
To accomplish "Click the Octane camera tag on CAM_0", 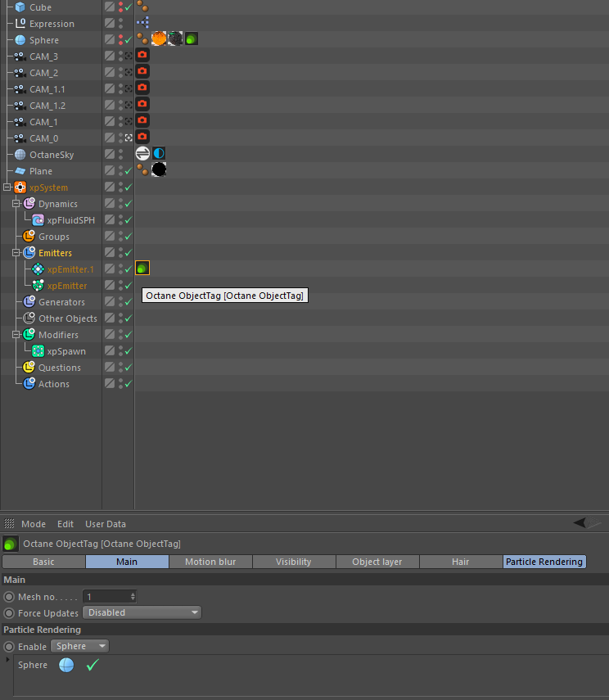I will click(x=142, y=137).
